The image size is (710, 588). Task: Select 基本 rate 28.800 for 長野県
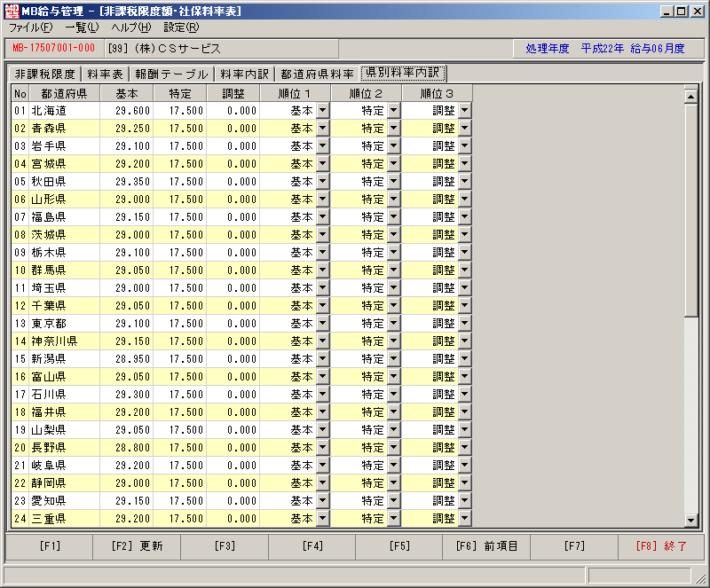tap(126, 447)
